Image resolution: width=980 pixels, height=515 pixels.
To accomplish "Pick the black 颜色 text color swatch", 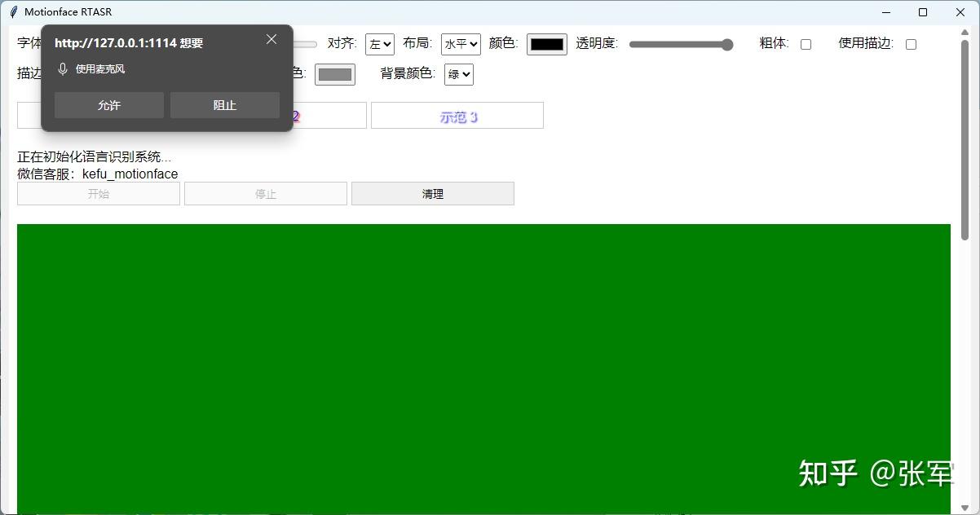I will pyautogui.click(x=546, y=44).
